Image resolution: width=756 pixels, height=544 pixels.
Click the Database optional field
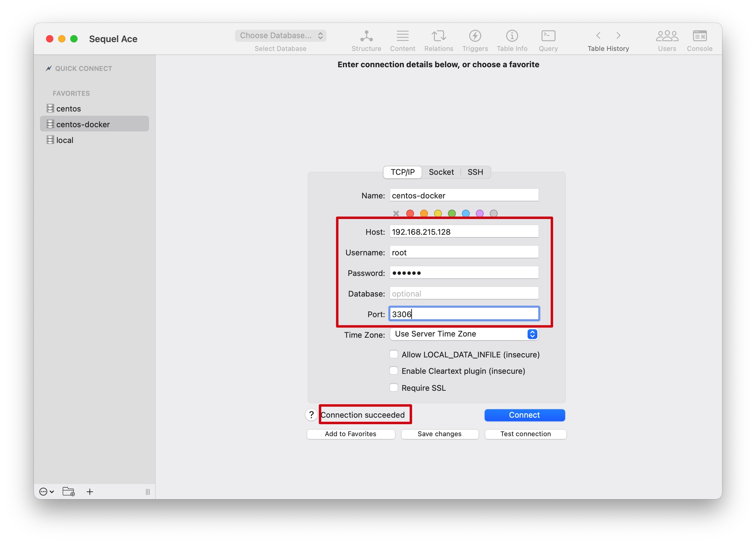(464, 293)
